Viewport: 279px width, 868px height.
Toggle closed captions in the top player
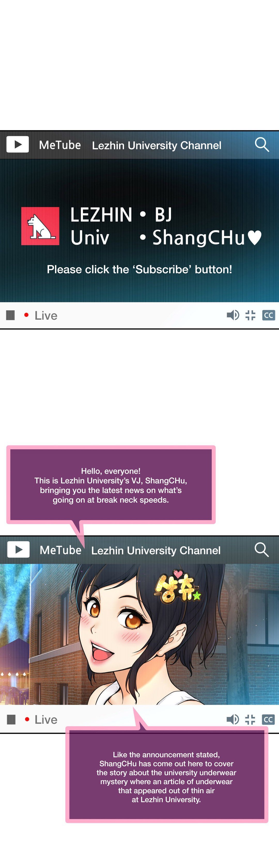tap(269, 315)
